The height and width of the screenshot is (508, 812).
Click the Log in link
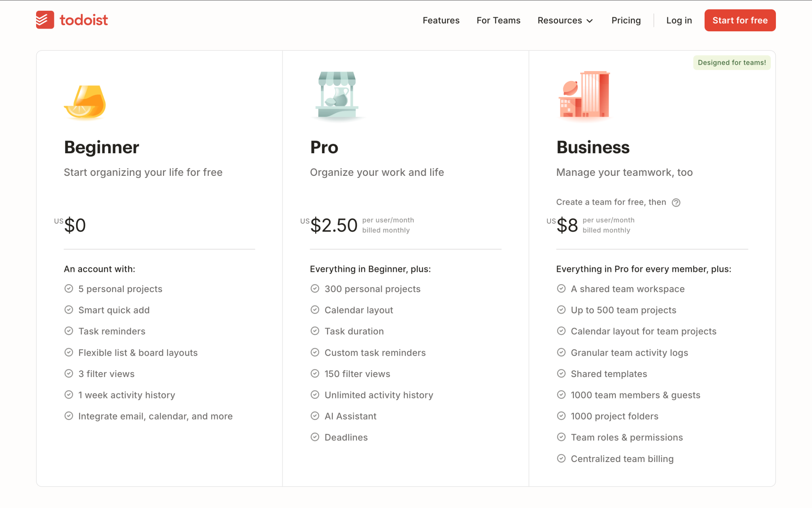[679, 20]
